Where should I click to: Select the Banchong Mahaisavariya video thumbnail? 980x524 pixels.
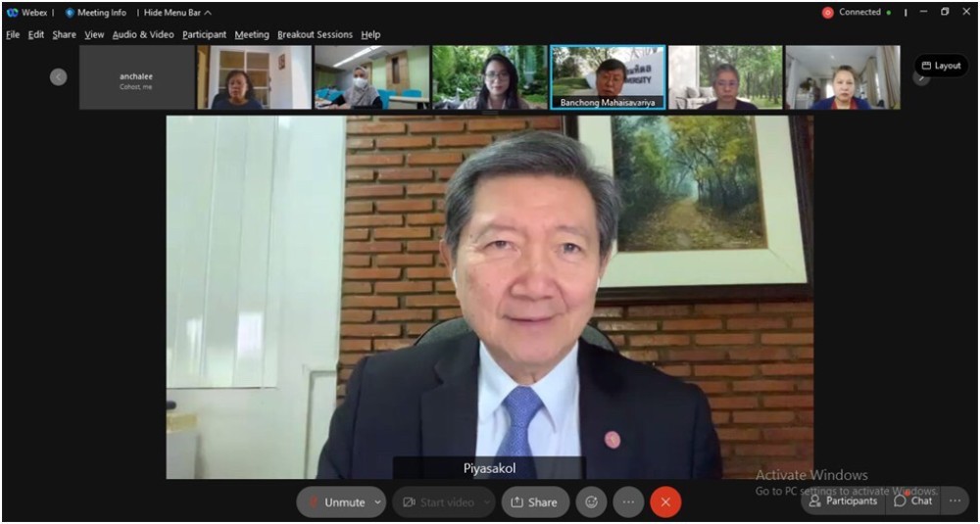coord(607,76)
